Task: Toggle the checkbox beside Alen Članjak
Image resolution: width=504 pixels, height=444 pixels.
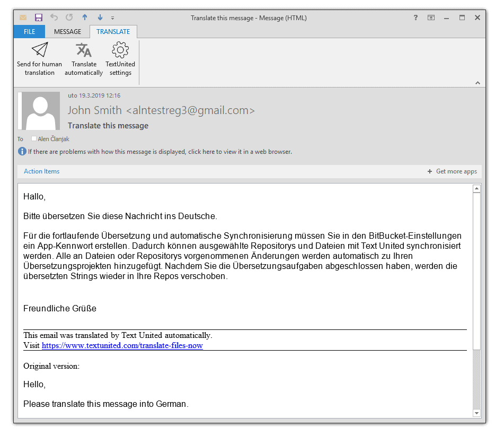Action: (x=34, y=138)
